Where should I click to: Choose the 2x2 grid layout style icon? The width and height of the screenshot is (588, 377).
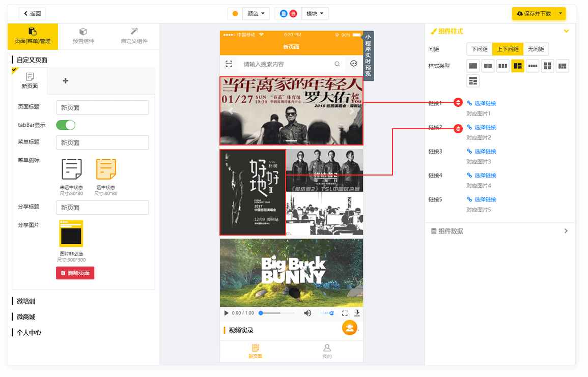(x=547, y=66)
